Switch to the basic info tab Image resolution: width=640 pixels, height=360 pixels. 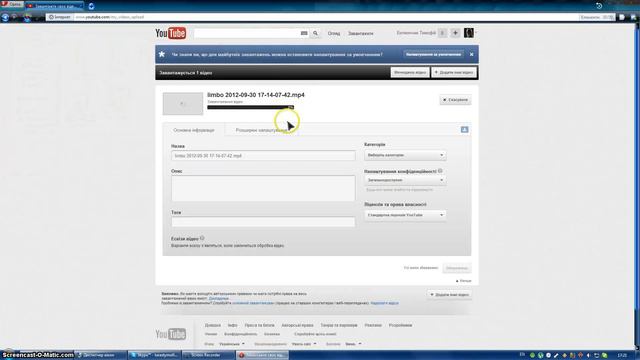click(x=194, y=130)
